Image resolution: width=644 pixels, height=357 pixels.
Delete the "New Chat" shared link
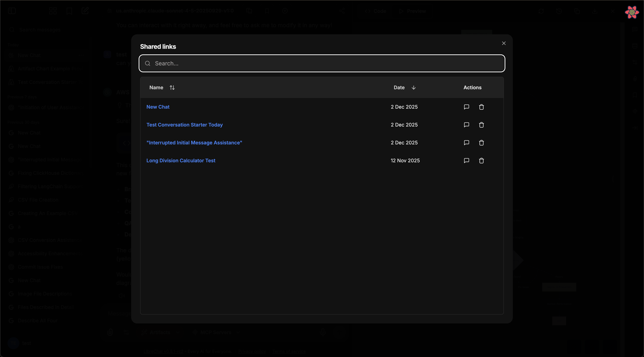click(x=482, y=107)
